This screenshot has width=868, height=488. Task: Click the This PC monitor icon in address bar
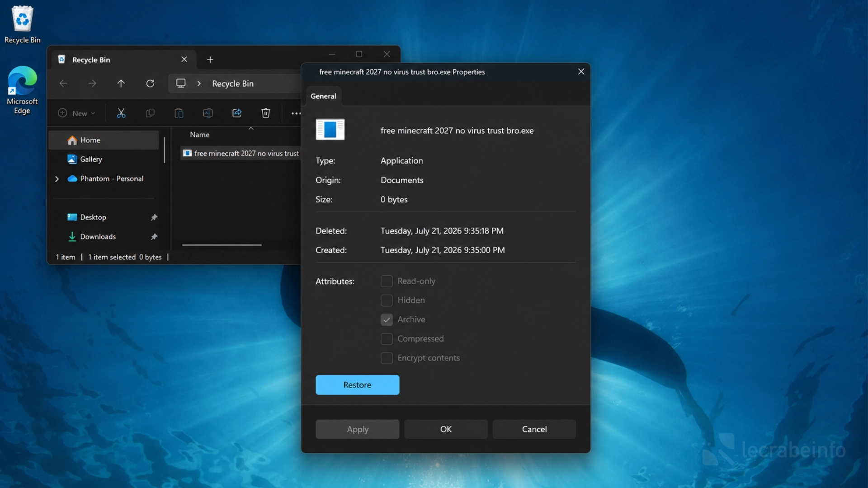click(x=181, y=84)
